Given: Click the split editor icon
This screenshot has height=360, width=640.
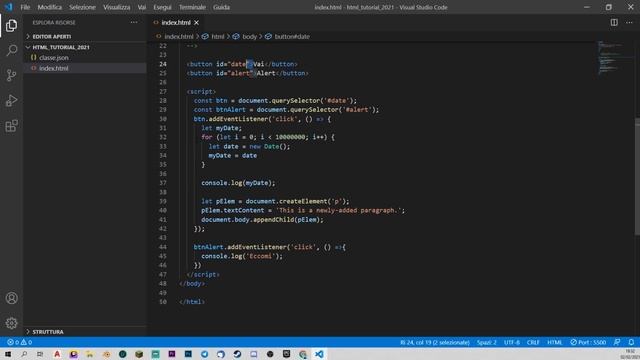Looking at the screenshot, I should pyautogui.click(x=614, y=22).
